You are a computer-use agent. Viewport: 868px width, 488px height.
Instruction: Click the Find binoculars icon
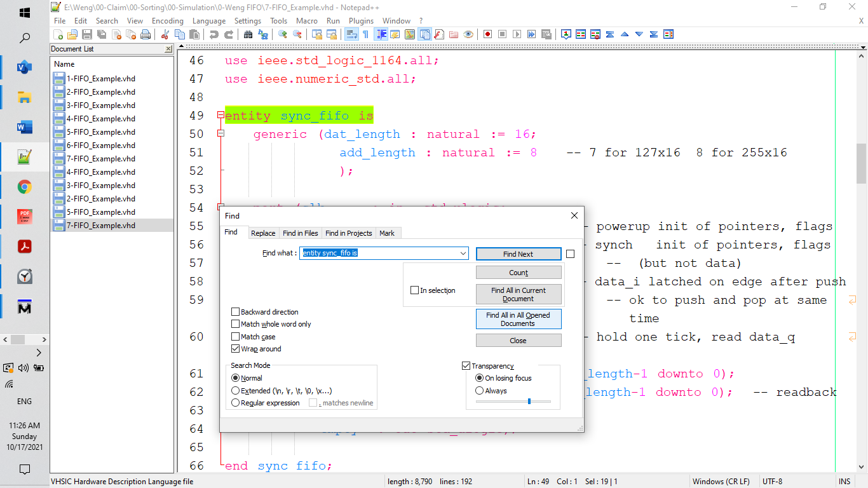tap(248, 34)
